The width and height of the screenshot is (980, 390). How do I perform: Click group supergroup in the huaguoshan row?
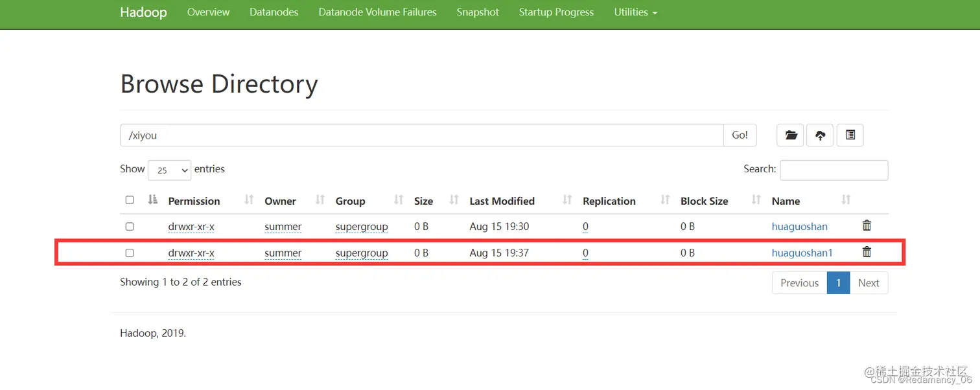click(362, 227)
